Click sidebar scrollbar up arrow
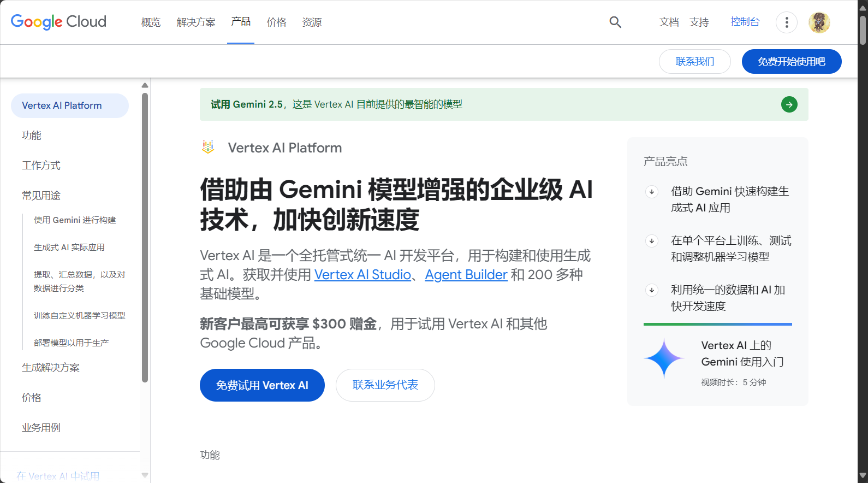This screenshot has width=868, height=483. pos(145,85)
